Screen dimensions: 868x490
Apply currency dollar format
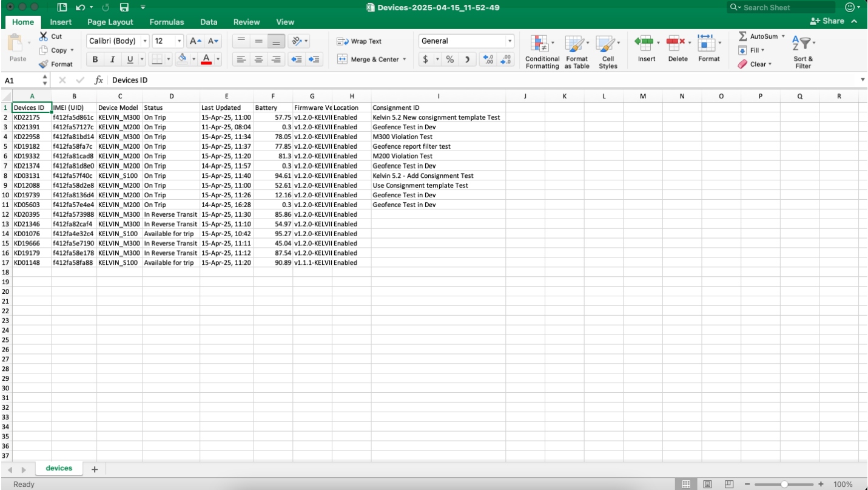[x=426, y=60]
